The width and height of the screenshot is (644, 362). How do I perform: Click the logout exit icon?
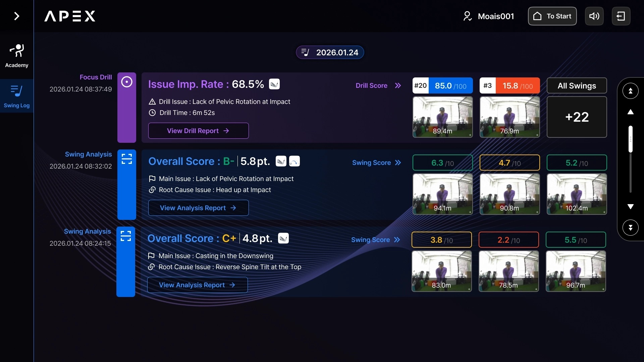tap(621, 16)
